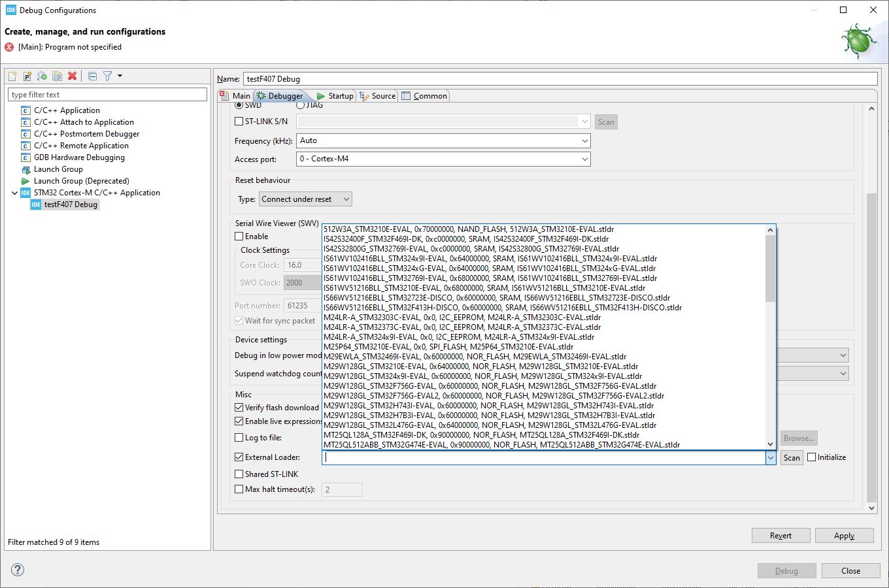Click the type filter text field
Viewport: 889px width, 588px height.
point(107,95)
